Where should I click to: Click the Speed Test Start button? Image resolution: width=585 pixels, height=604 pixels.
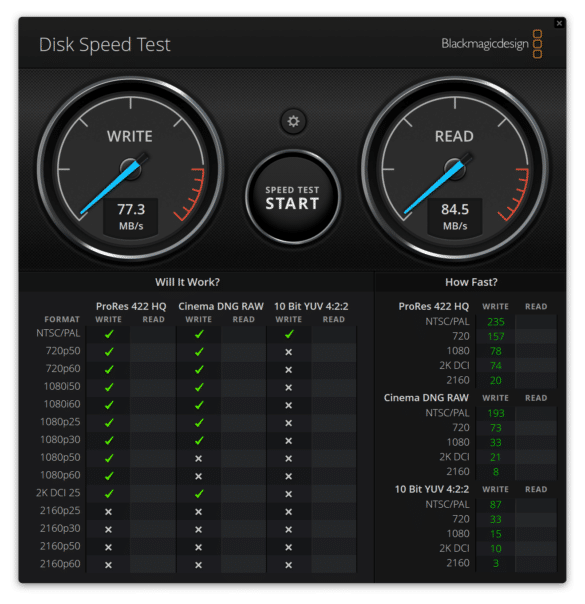(x=293, y=197)
